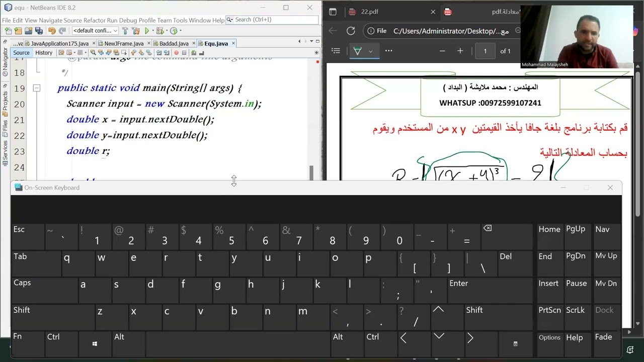
Task: Expand the Profile Project dropdown arrow
Action: point(180,31)
